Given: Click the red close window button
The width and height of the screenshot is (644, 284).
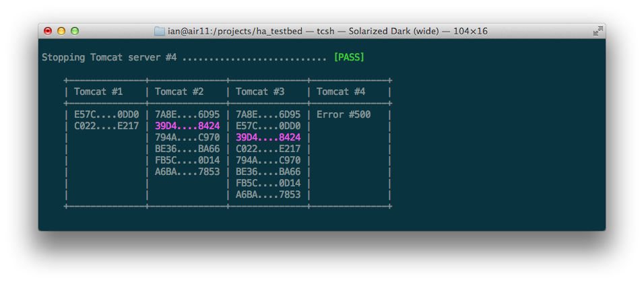Looking at the screenshot, I should 48,31.
